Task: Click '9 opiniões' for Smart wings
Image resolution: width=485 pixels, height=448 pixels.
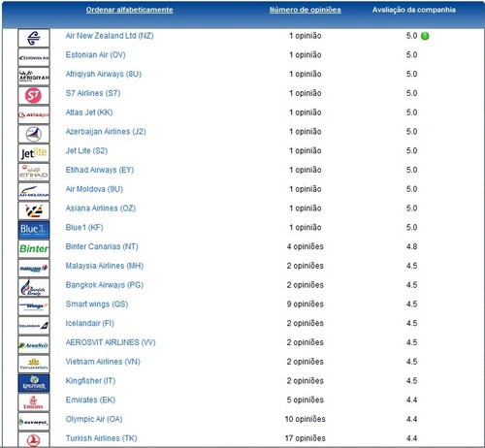Action: pyautogui.click(x=306, y=304)
